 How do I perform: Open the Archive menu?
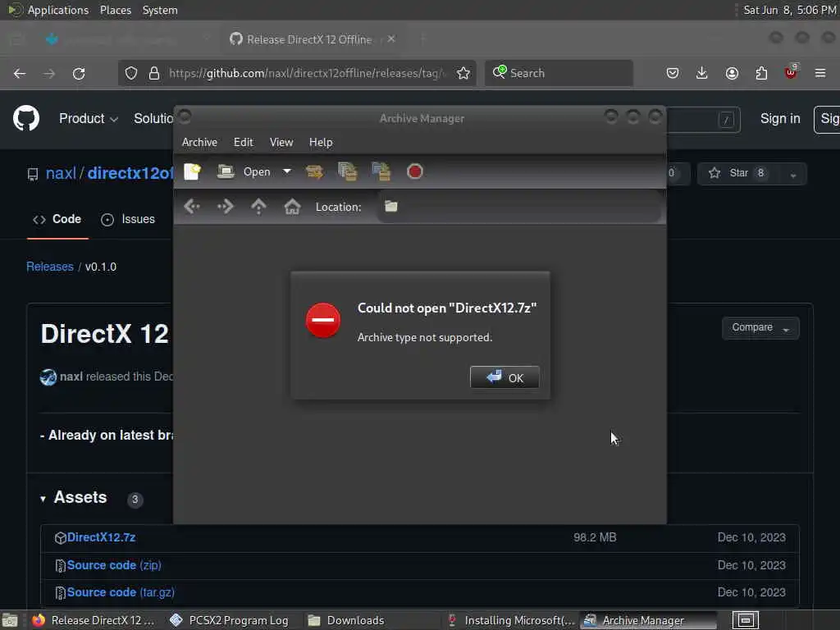pyautogui.click(x=199, y=143)
